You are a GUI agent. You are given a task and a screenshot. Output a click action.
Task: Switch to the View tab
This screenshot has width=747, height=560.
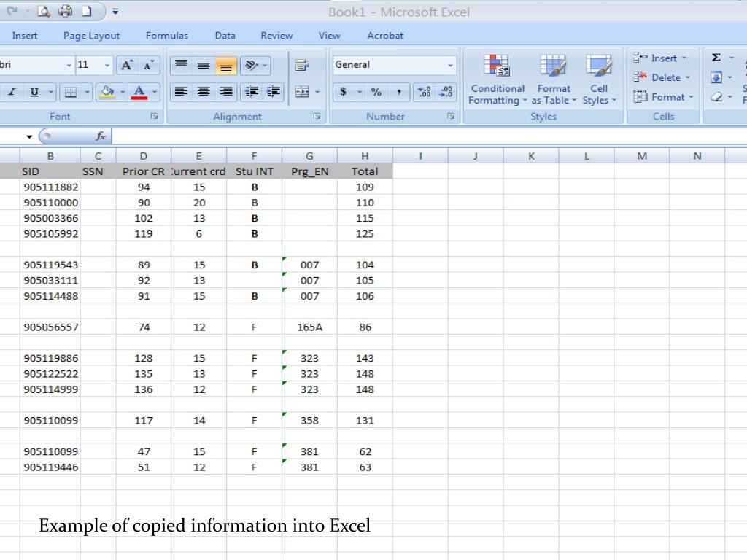[329, 36]
